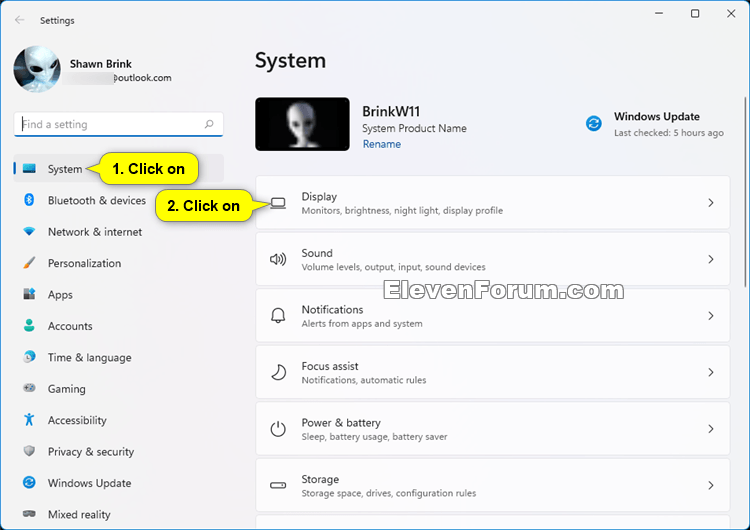This screenshot has height=530, width=750.
Task: Click the Gaming controller icon
Action: (29, 388)
